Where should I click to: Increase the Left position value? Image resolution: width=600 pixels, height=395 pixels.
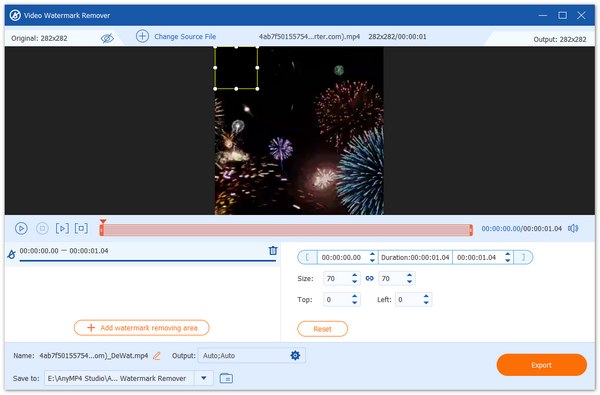426,296
